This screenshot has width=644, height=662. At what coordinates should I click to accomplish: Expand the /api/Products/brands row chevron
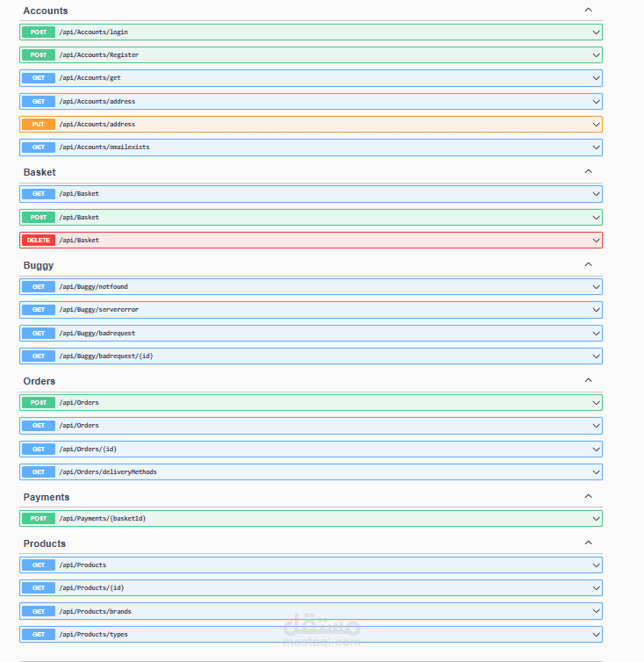596,611
